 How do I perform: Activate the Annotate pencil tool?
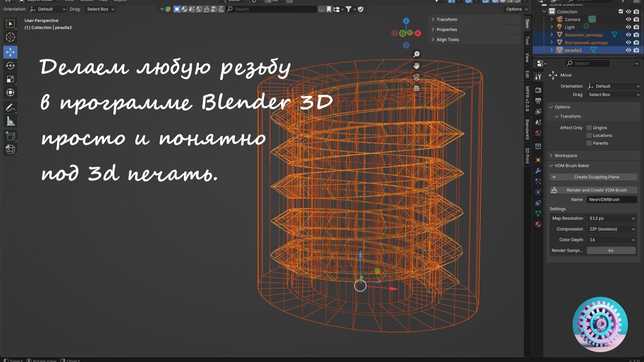10,108
